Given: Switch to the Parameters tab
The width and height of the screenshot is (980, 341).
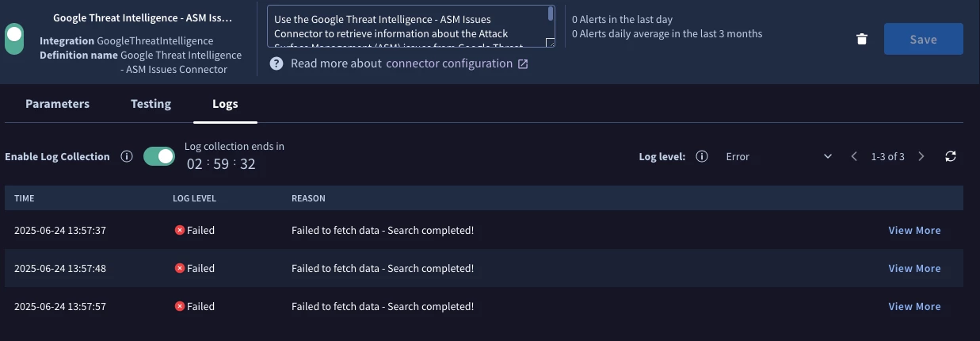Looking at the screenshot, I should point(57,104).
